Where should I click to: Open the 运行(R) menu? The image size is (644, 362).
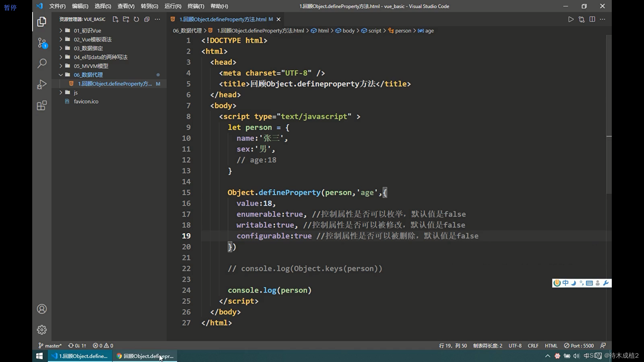(173, 6)
